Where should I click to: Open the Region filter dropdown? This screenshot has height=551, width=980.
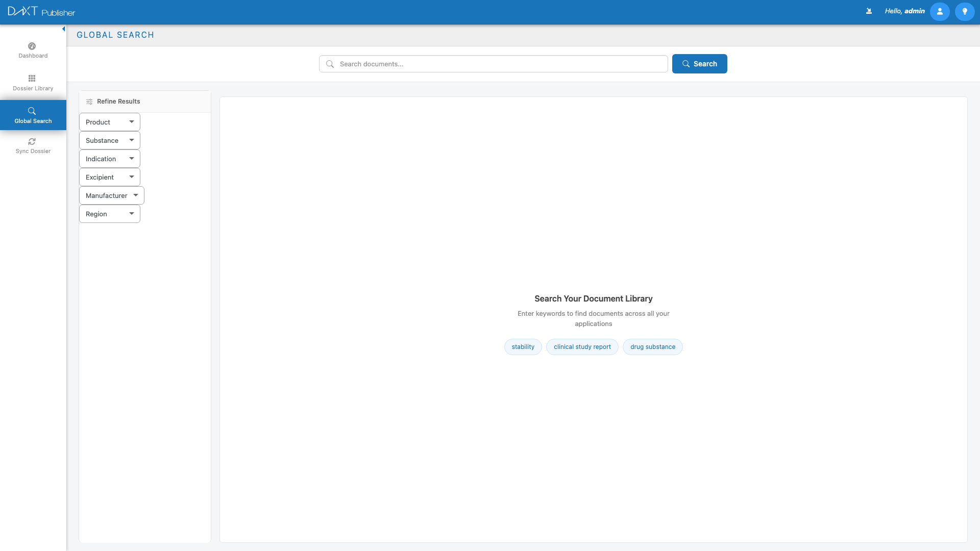[x=109, y=213]
